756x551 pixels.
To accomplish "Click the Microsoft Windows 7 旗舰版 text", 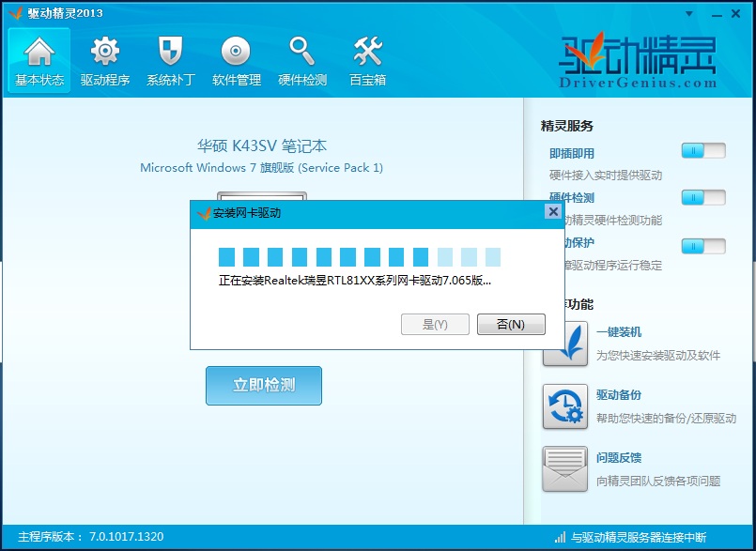I will pyautogui.click(x=261, y=168).
